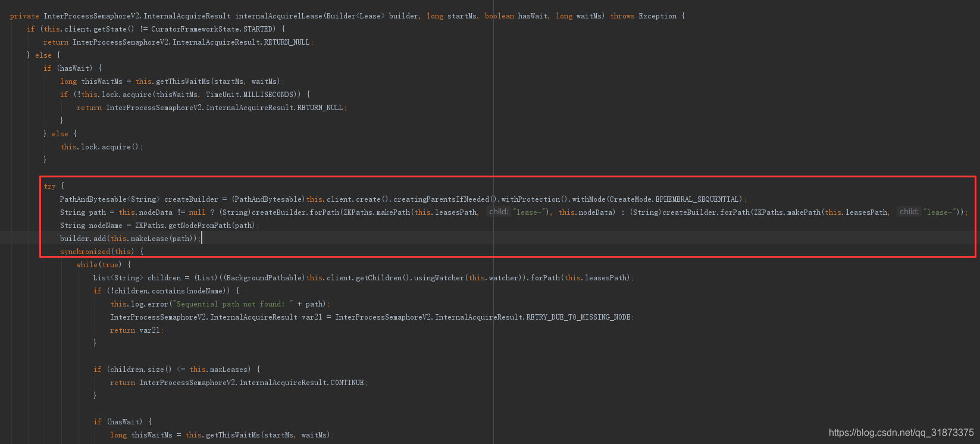
Task: Click the createBuilder variable declaration name
Action: click(191, 199)
